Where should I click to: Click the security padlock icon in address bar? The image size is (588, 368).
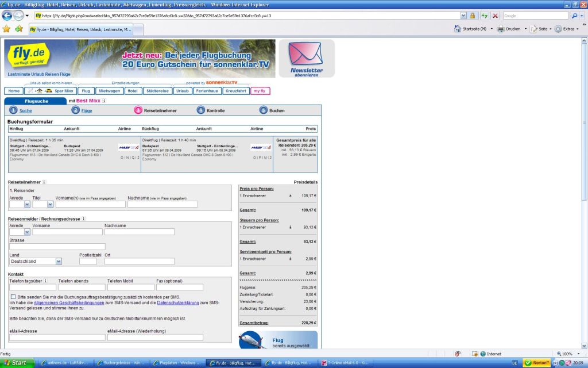pyautogui.click(x=473, y=16)
